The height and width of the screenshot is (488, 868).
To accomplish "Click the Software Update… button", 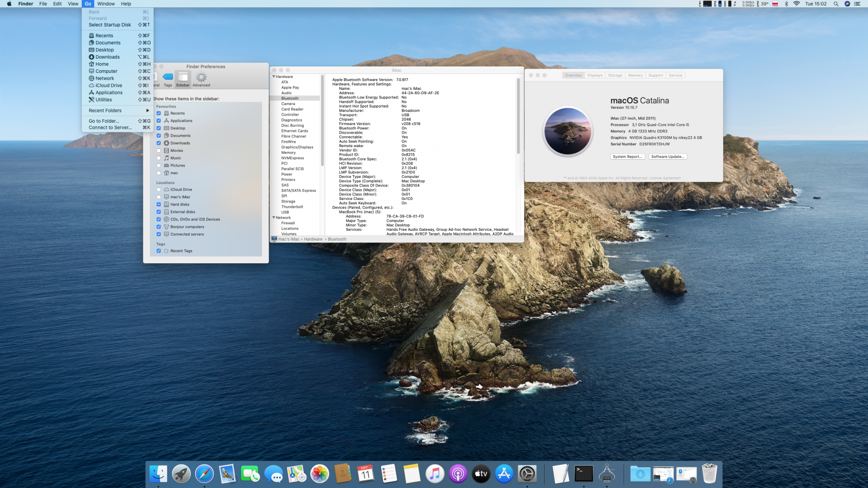I will coord(667,157).
